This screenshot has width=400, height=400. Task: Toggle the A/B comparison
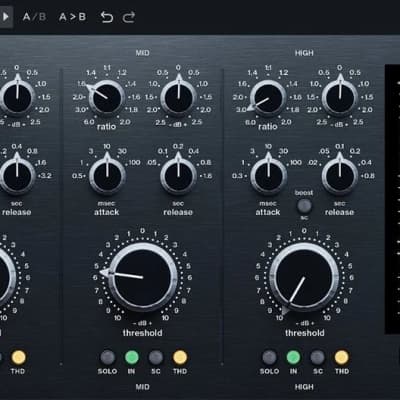click(x=34, y=17)
